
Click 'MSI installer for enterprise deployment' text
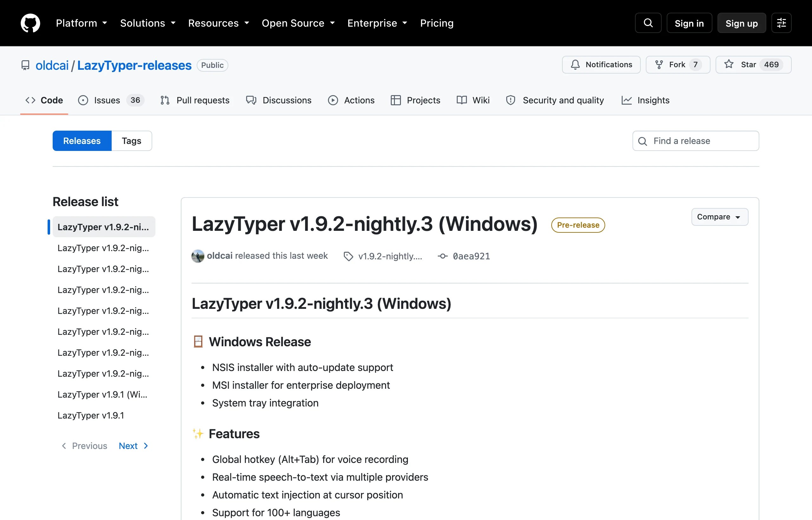(301, 385)
